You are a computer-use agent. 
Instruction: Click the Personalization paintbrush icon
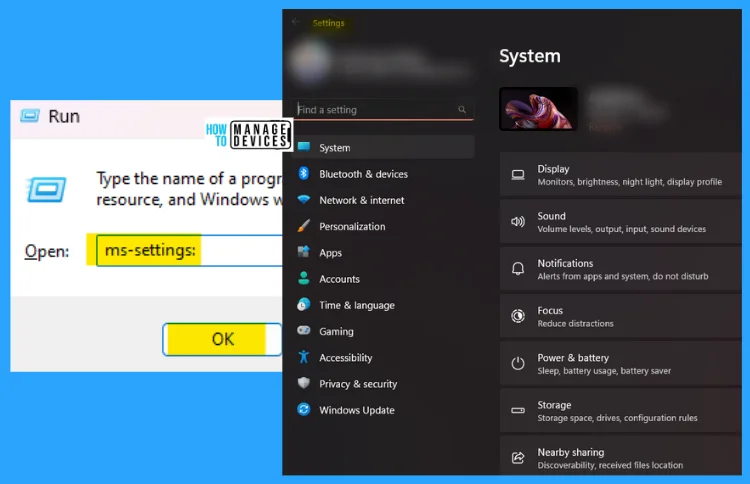(304, 226)
